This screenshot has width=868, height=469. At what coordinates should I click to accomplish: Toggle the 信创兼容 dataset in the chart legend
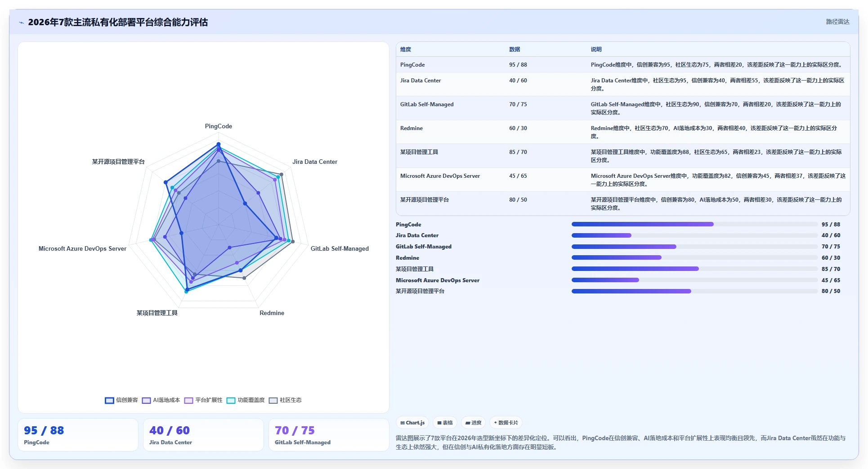(x=121, y=400)
